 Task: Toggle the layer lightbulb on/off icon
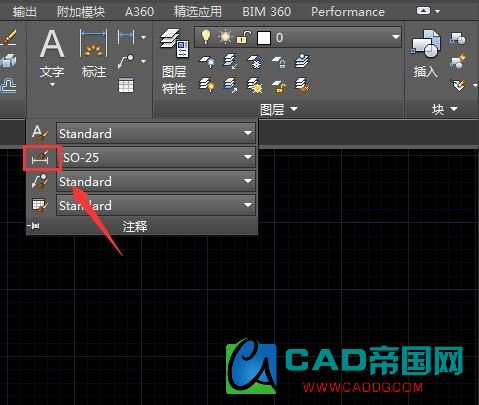[x=206, y=37]
